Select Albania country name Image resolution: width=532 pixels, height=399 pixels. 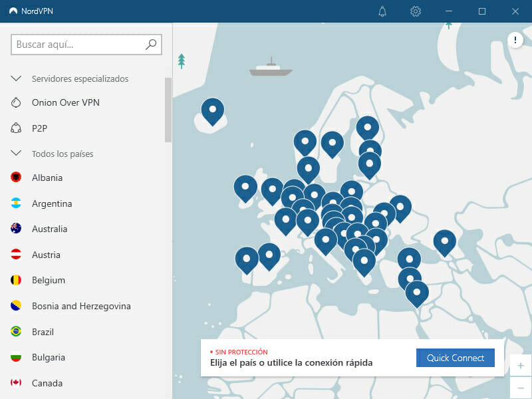coord(47,178)
